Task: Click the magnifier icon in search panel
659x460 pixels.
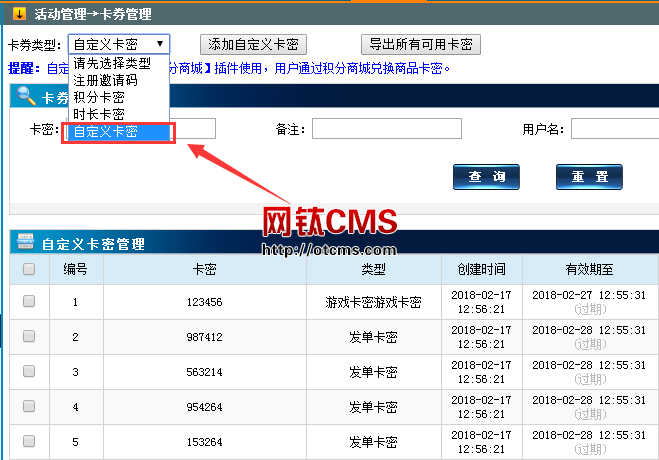Action: pos(26,96)
